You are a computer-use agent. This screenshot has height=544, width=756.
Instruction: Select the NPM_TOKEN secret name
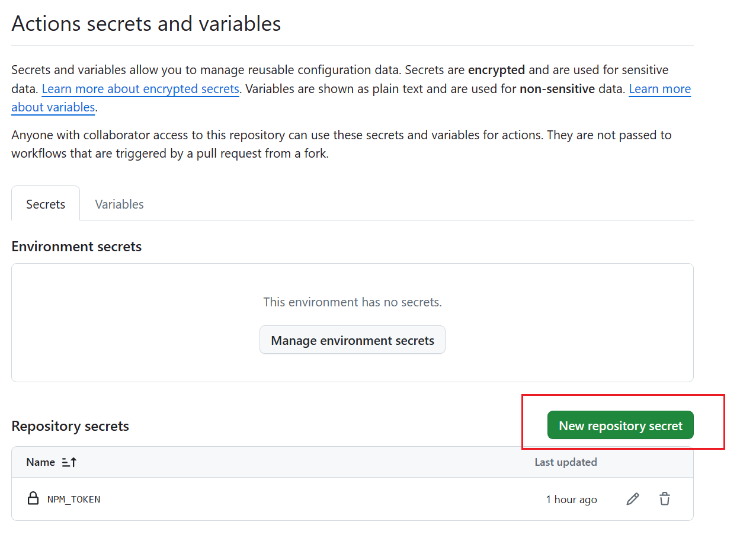point(73,499)
